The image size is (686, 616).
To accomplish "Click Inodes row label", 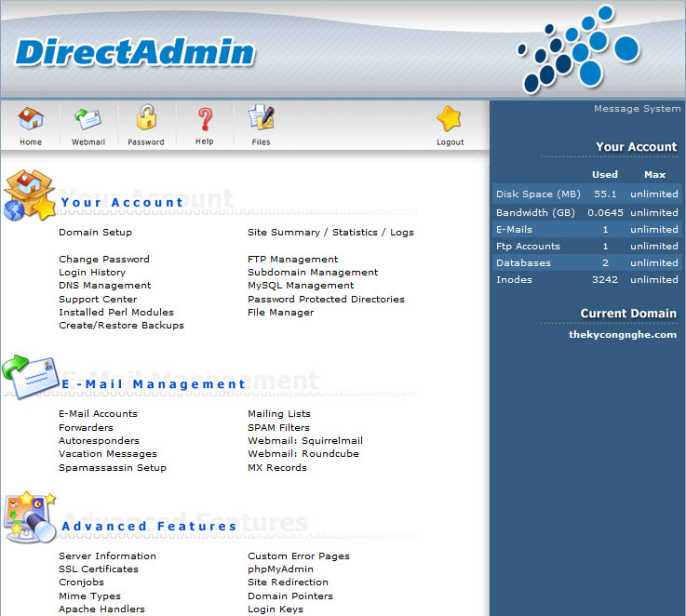I will (x=514, y=279).
